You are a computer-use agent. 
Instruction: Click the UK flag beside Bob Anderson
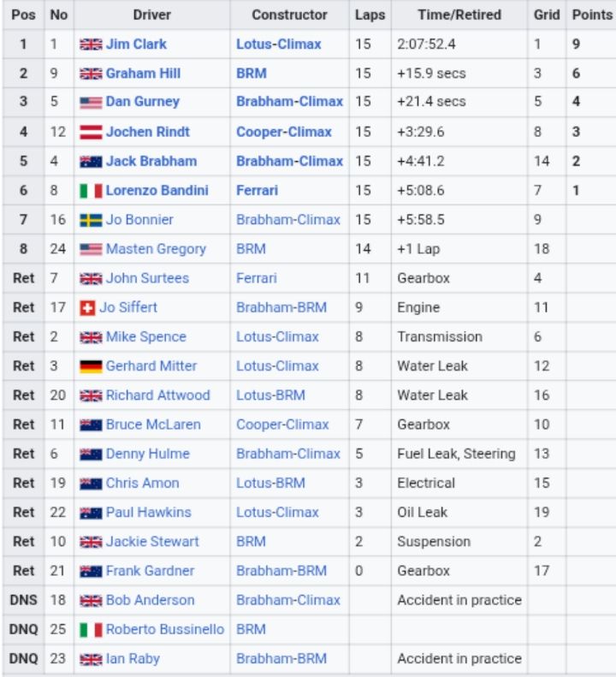click(x=91, y=601)
